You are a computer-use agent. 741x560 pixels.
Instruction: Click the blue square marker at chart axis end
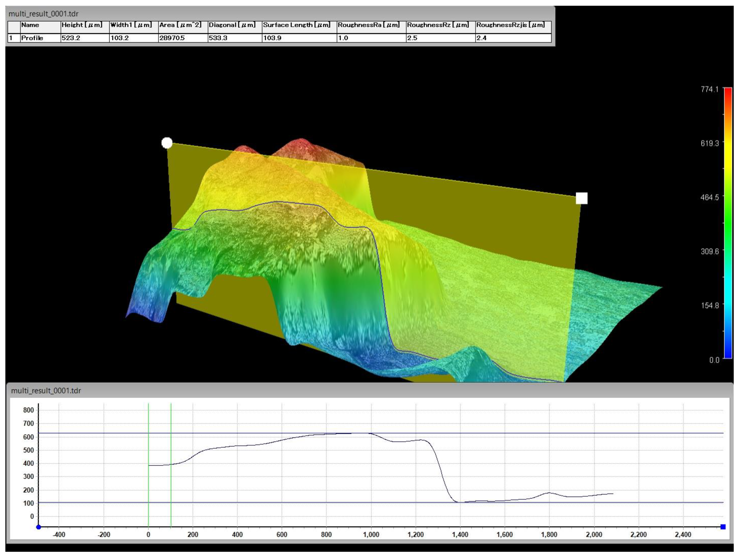pos(723,527)
